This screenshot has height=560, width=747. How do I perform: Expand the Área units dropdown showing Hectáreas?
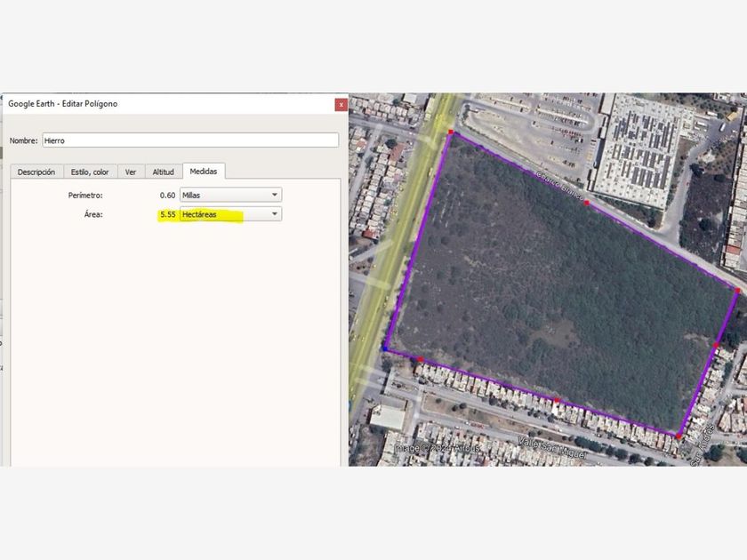[229, 214]
